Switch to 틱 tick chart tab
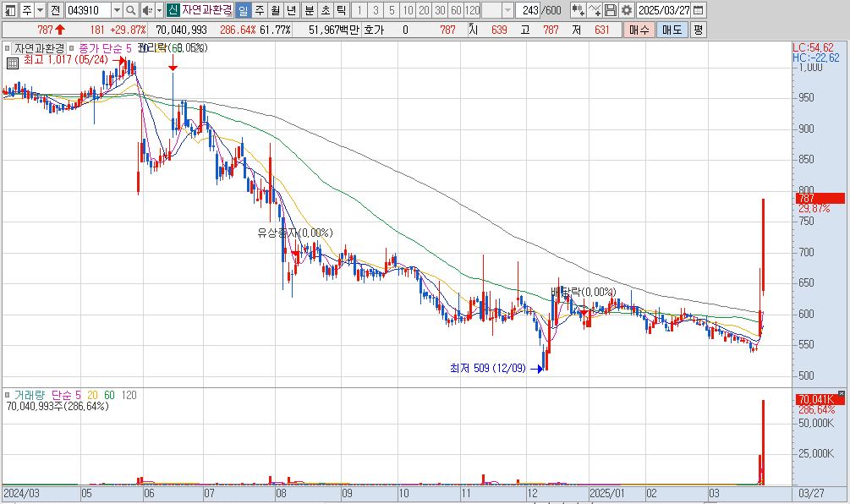Image resolution: width=850 pixels, height=504 pixels. point(341,10)
